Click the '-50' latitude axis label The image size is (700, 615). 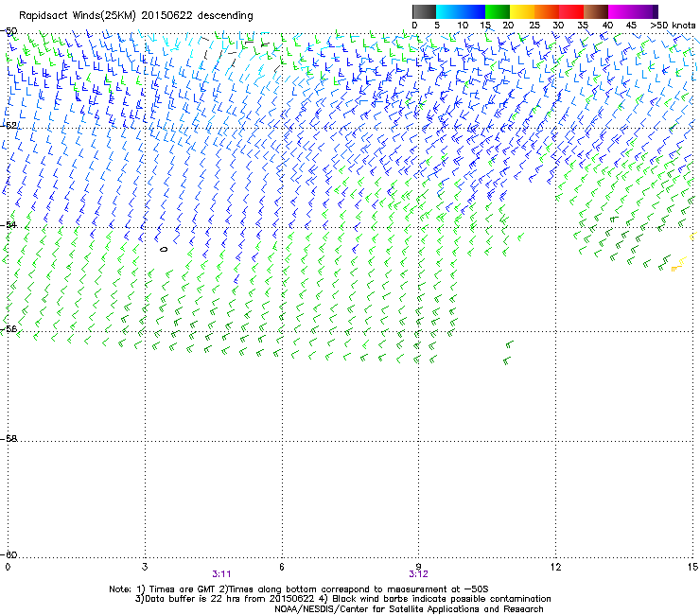(x=9, y=31)
